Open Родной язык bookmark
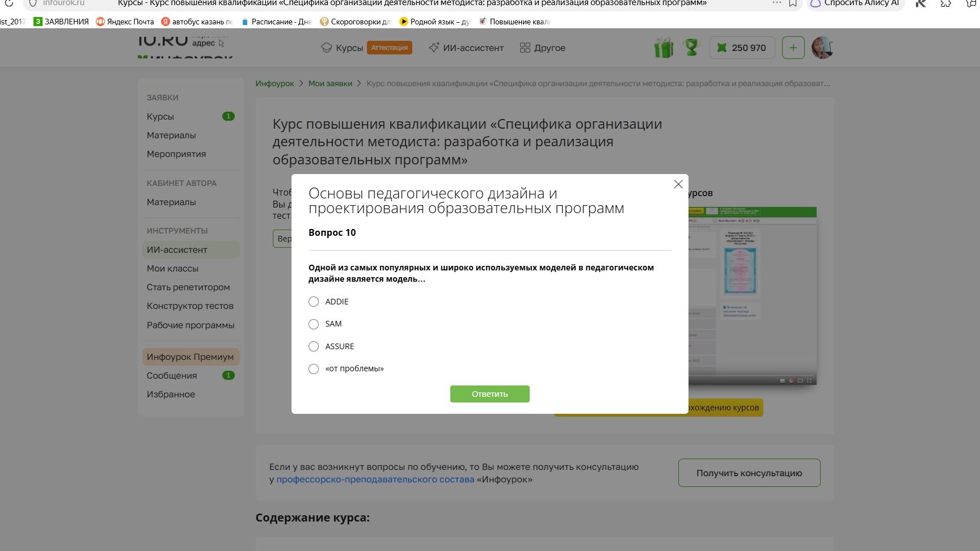Viewport: 980px width, 551px height. pyautogui.click(x=435, y=22)
